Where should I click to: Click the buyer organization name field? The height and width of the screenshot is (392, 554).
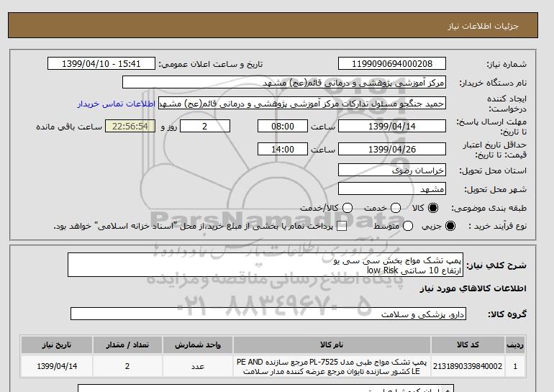click(284, 83)
